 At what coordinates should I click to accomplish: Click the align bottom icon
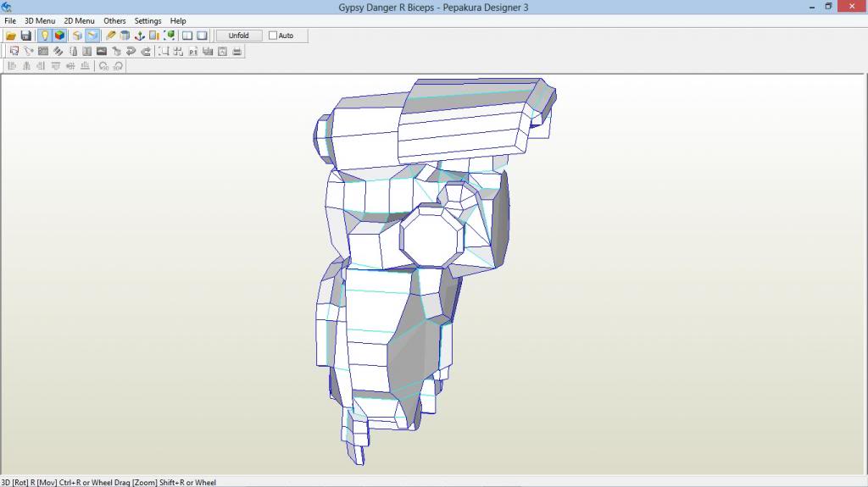[x=85, y=66]
